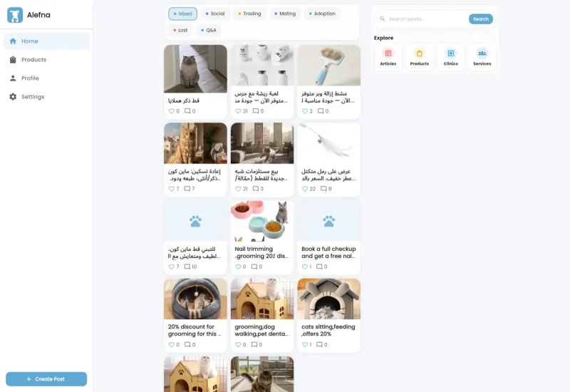The height and width of the screenshot is (392, 570).
Task: Open the orange Maine Coon cat photo
Action: tap(195, 143)
